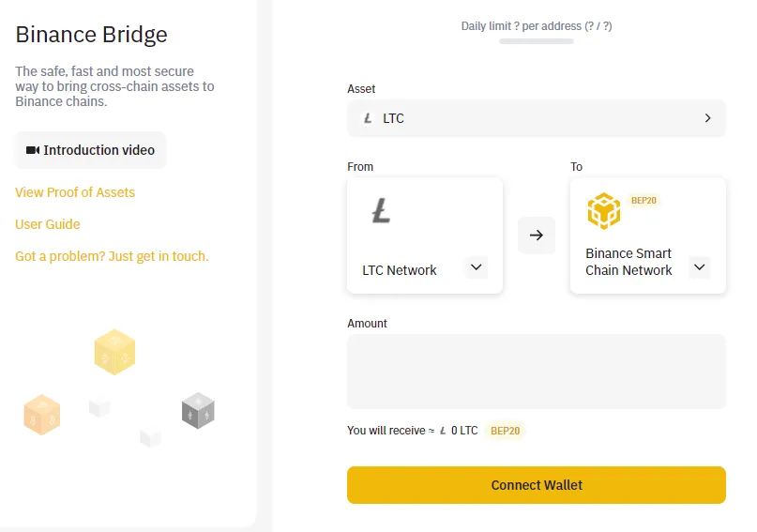
Task: Click the gray Ethereum cube illustration
Action: [x=198, y=410]
